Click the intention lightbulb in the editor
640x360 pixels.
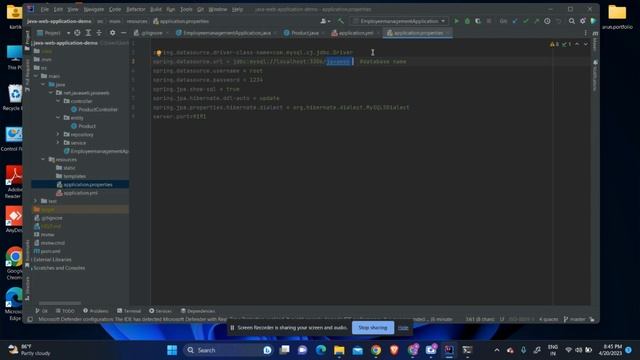click(x=158, y=53)
